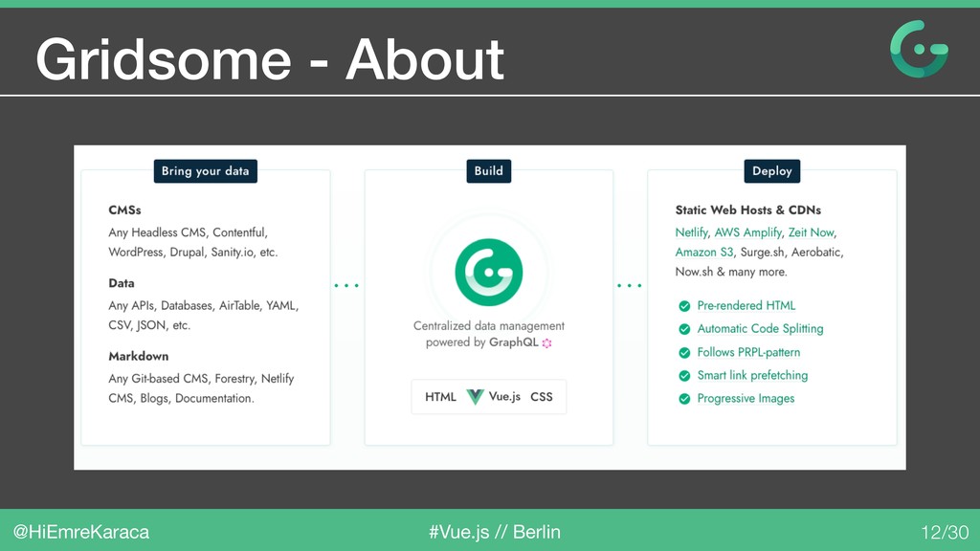Click the HTML label in the Build card
Screen dimensions: 980x551
(x=440, y=397)
